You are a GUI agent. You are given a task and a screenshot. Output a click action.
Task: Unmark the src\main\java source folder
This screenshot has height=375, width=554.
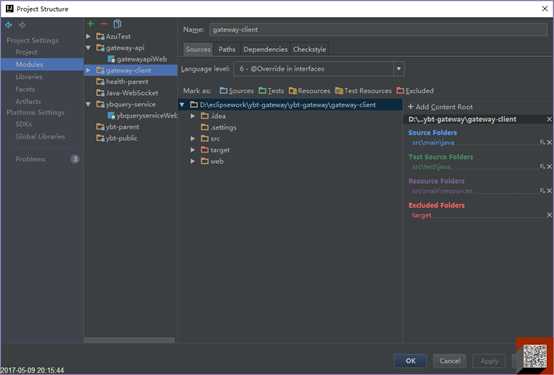coord(549,142)
